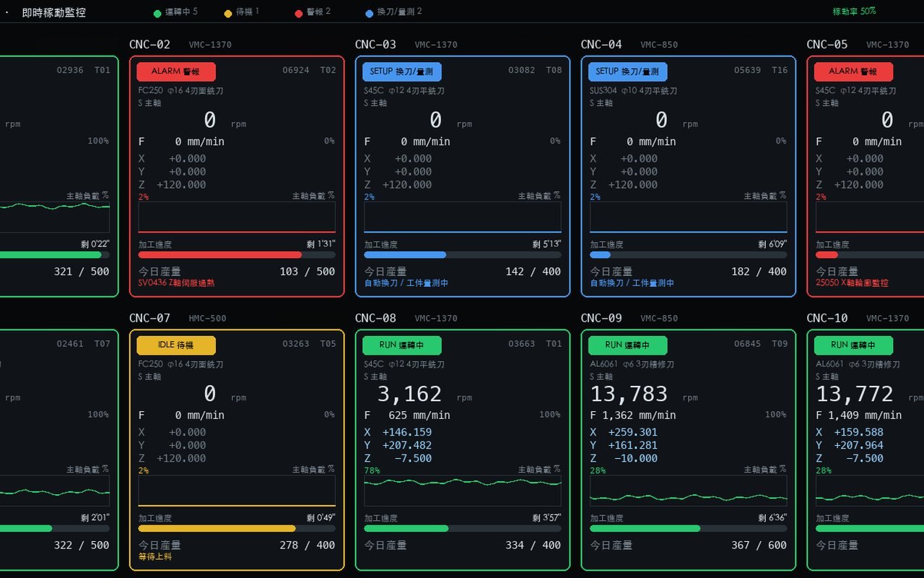Click the blue 加工進度 progress bar on CNC-03
This screenshot has width=924, height=578.
[463, 255]
